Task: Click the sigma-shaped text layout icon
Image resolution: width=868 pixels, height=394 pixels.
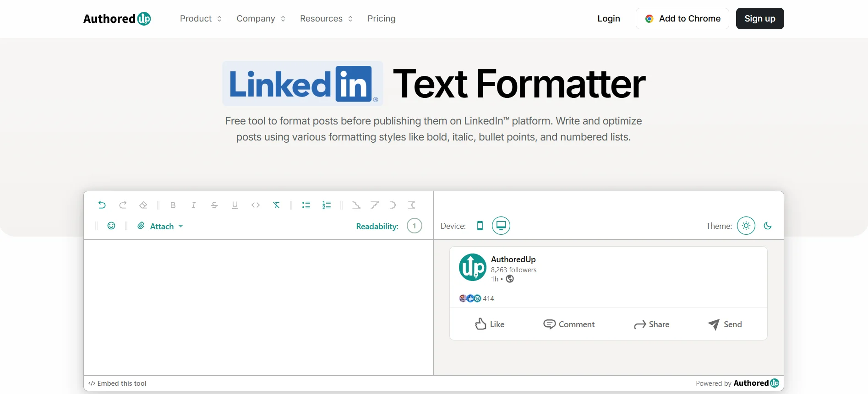Action: coord(411,205)
